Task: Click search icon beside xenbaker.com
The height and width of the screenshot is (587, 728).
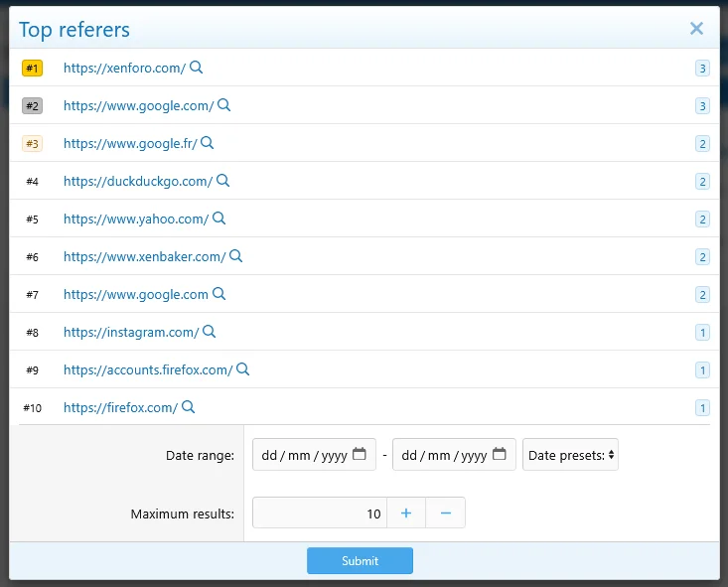Action: 236,256
